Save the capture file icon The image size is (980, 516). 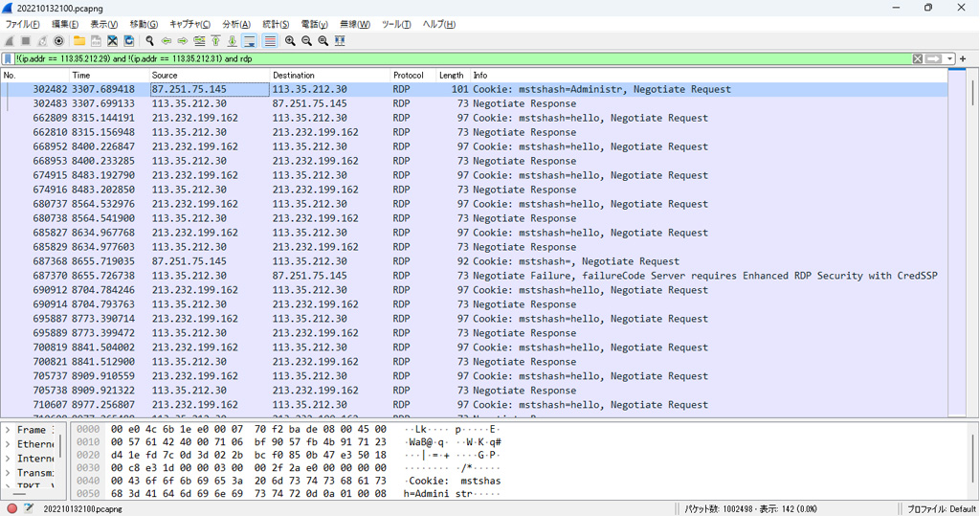[x=96, y=40]
